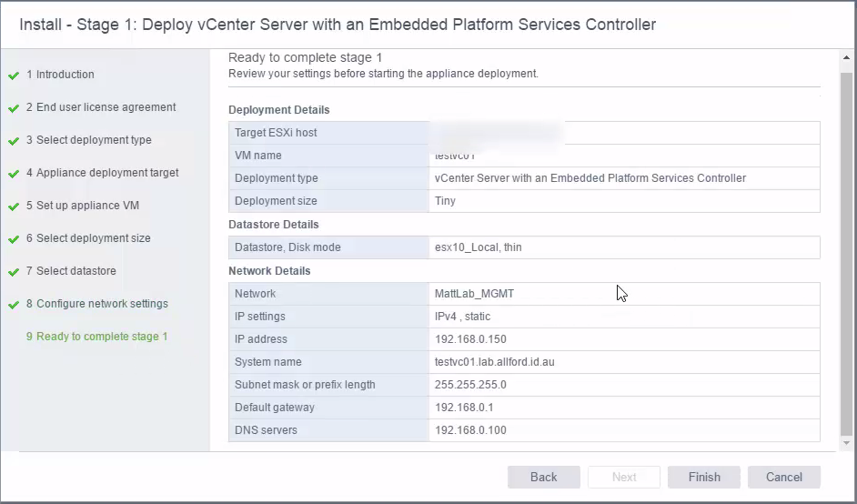Click the scrollbar up arrow
The width and height of the screenshot is (857, 504).
coord(847,57)
